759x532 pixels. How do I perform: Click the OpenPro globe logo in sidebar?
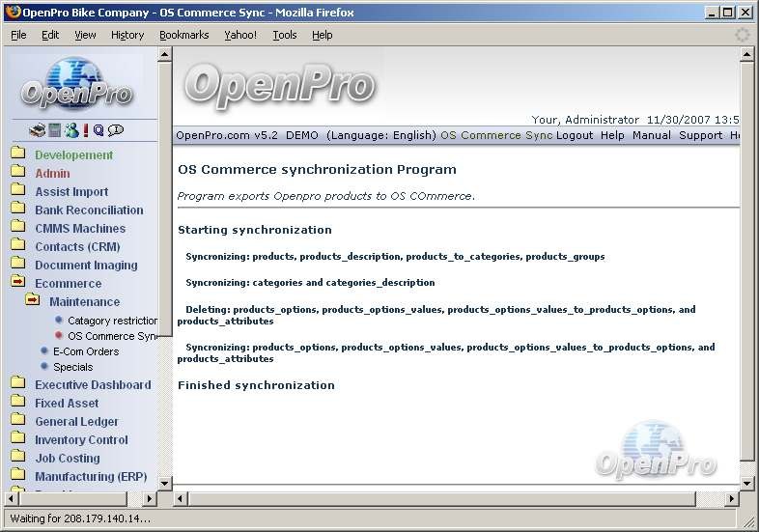77,85
